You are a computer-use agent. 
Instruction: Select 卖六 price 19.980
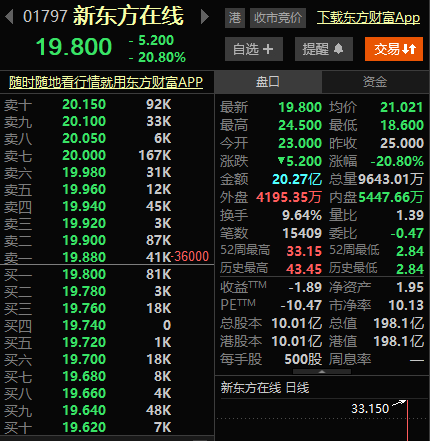coord(84,172)
